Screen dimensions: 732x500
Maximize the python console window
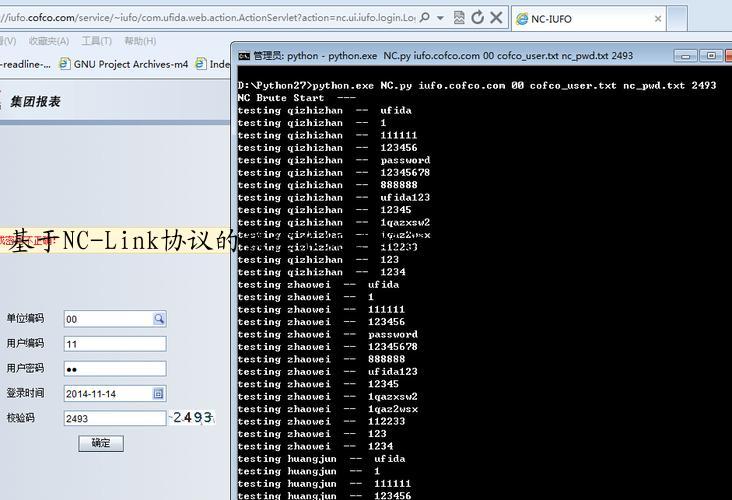coord(711,56)
